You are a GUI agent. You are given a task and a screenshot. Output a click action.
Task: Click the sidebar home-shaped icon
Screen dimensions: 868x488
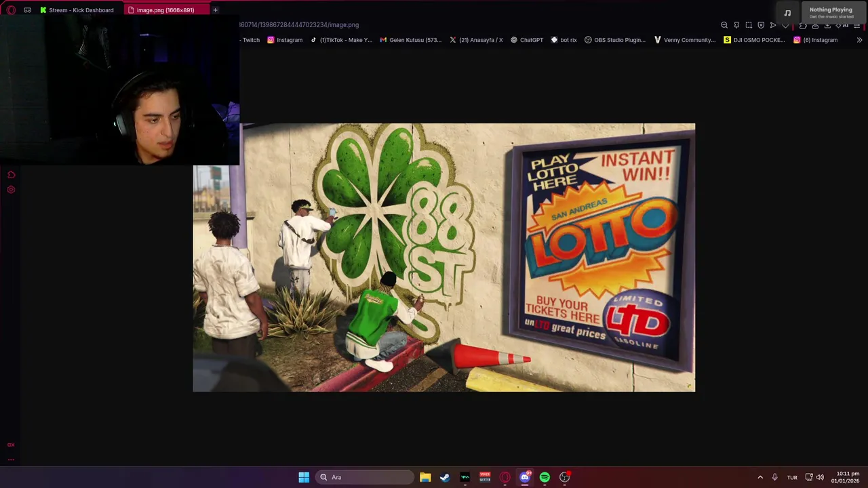coord(11,175)
